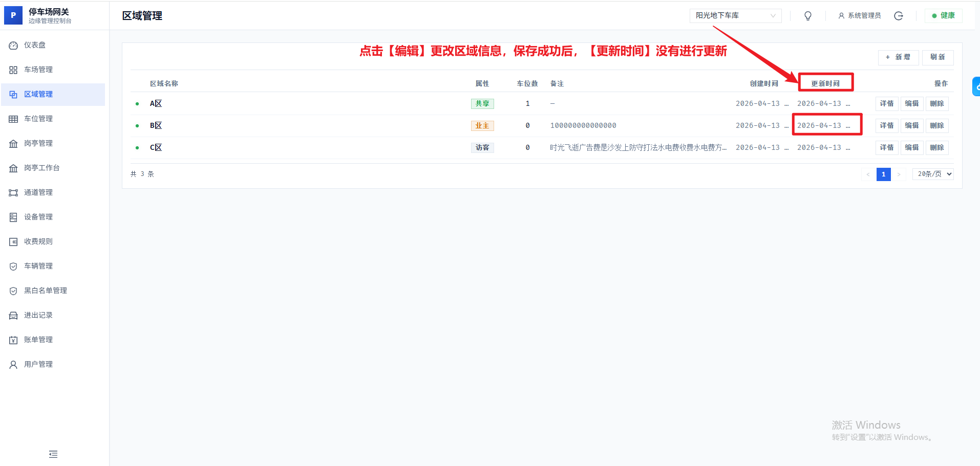The height and width of the screenshot is (466, 980).
Task: Click 详情 for the A区 row
Action: (886, 104)
